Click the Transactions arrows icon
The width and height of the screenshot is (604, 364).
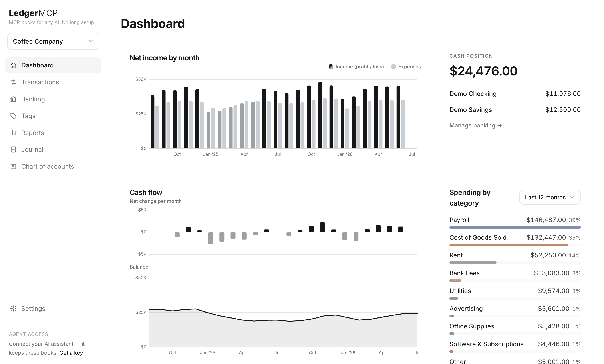[x=13, y=82]
